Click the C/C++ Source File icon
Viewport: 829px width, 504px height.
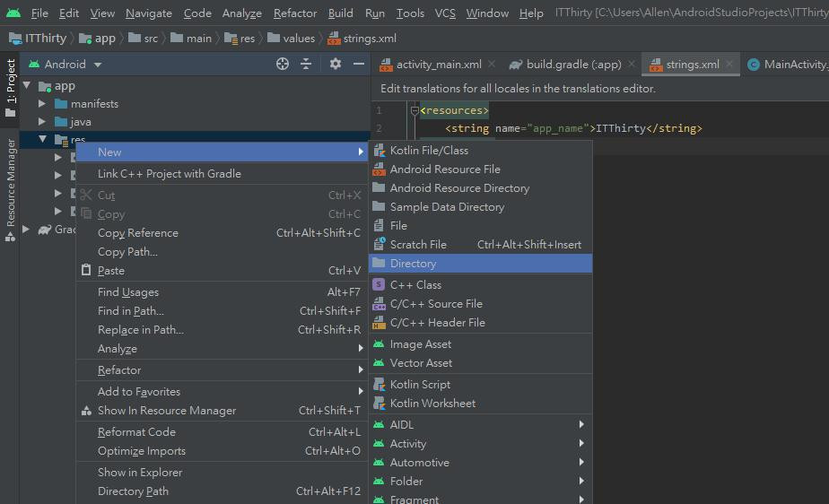(380, 304)
